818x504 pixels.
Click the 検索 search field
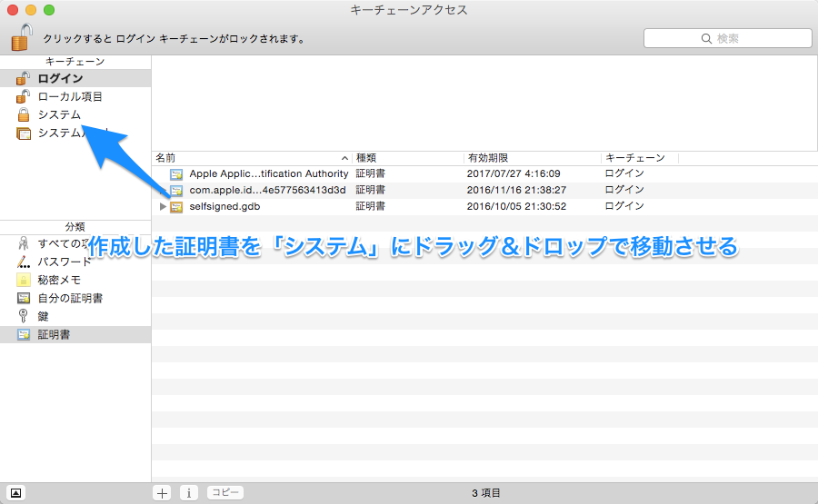pos(728,38)
